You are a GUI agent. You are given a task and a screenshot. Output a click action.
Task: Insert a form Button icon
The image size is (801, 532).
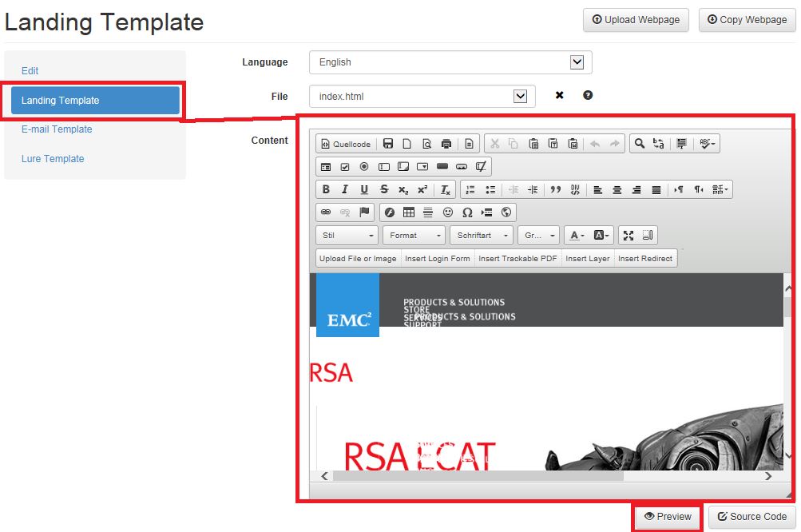(x=442, y=167)
